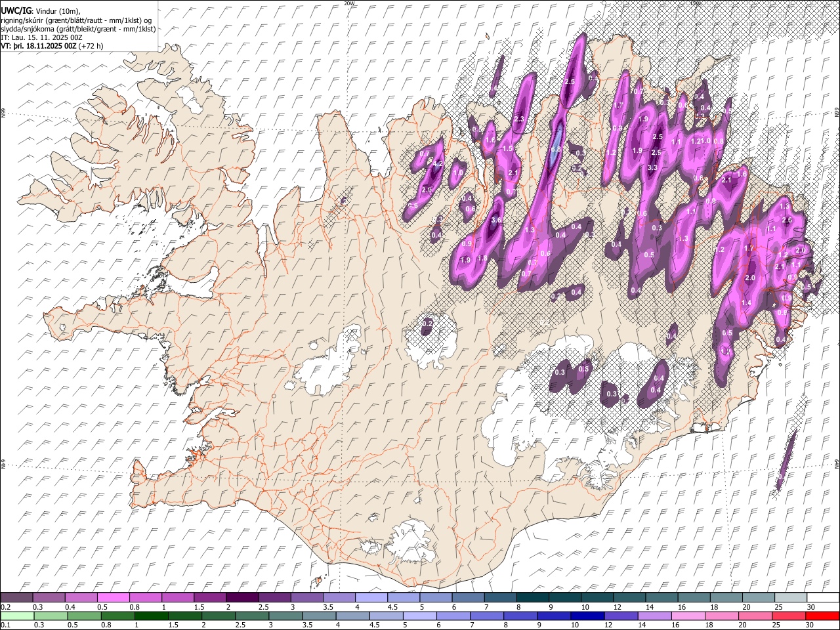This screenshot has width=840, height=630.
Task: Pick the pale grey snow swatch between 25 and 30
Action: click(x=790, y=598)
